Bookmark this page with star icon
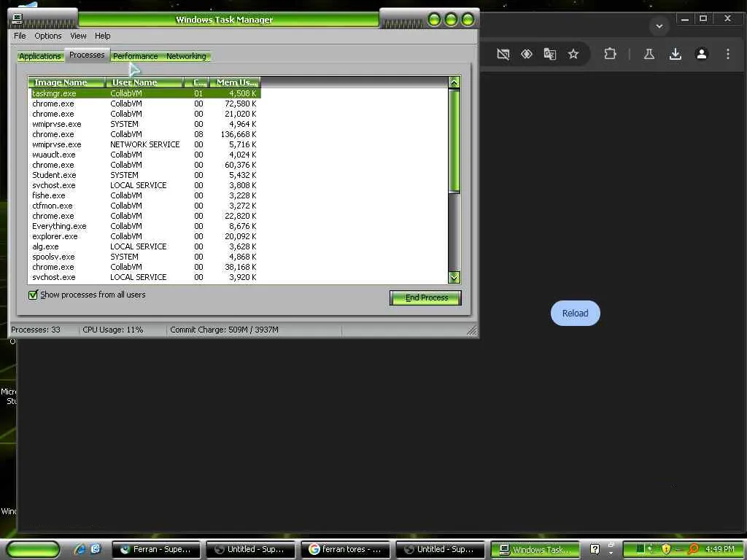 (x=573, y=54)
